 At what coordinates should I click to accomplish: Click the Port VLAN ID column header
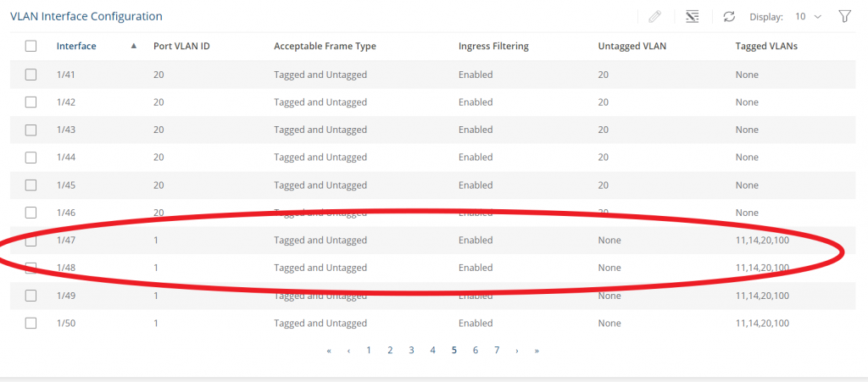click(x=181, y=47)
